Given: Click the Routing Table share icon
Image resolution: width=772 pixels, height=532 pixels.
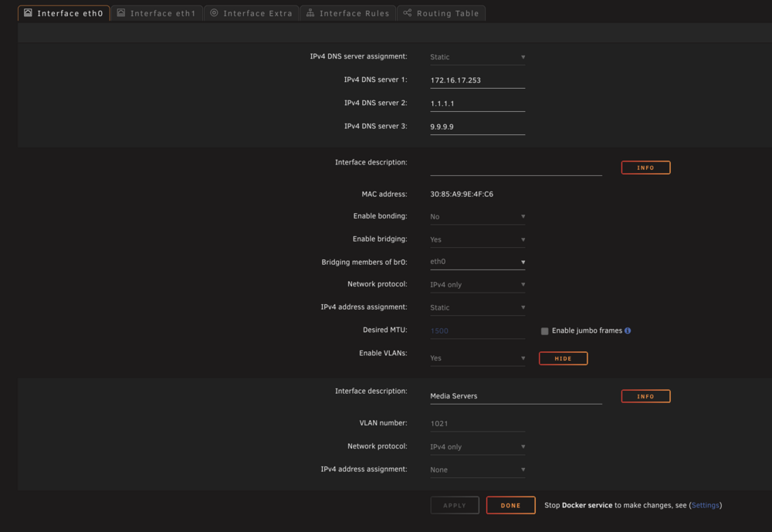Looking at the screenshot, I should 407,13.
